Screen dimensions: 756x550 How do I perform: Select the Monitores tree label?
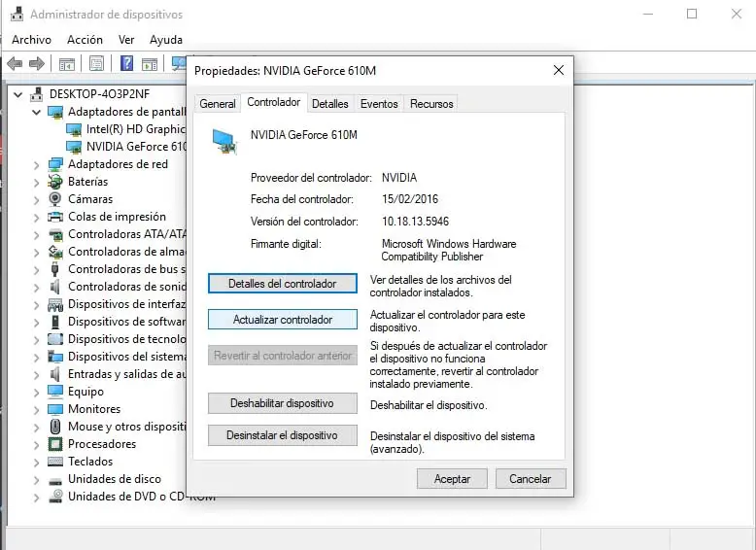point(94,409)
